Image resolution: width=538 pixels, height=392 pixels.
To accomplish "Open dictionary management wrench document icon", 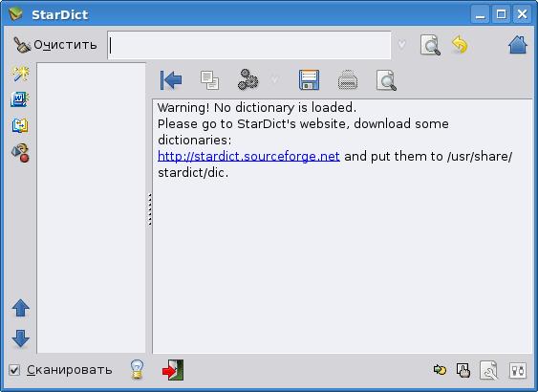I will [488, 370].
